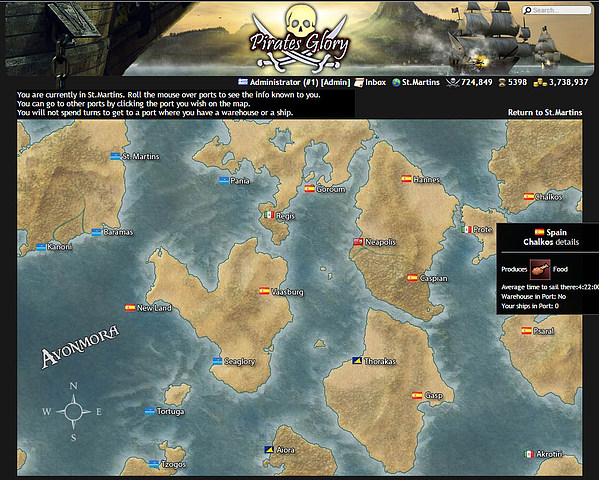Select the Neapolis port name
599x480 pixels.
click(380, 242)
